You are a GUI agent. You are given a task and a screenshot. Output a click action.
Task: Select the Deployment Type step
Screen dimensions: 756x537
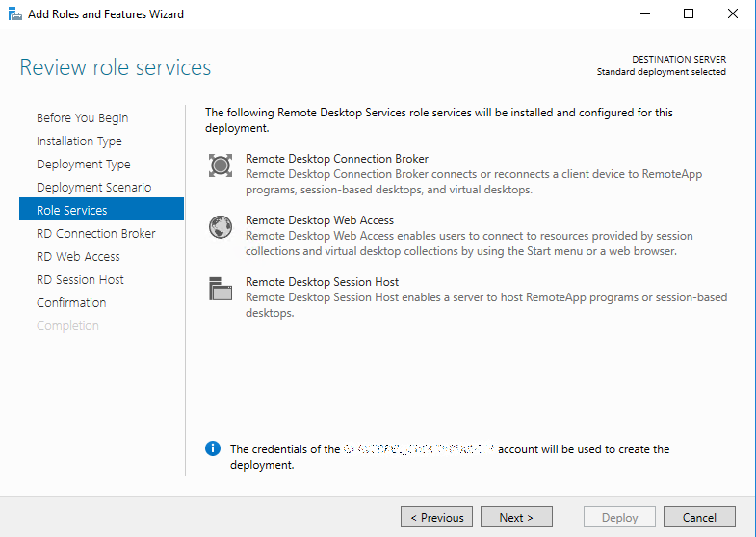point(84,165)
